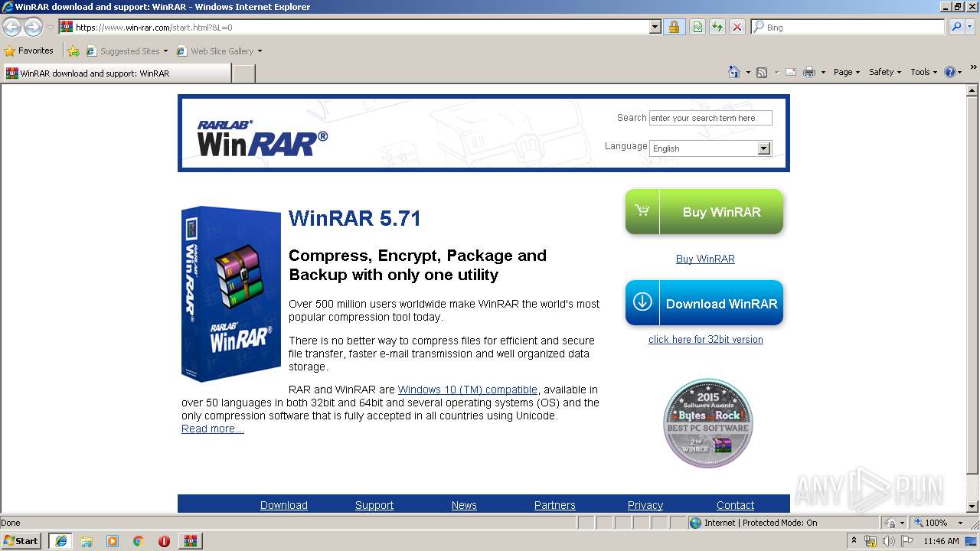Open Windows 10 (TM) compatible link

tap(468, 390)
